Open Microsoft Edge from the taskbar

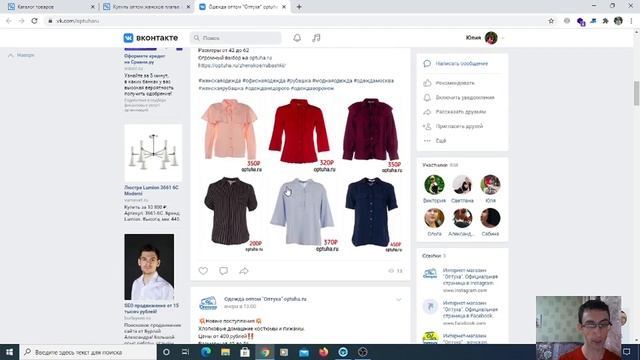coord(206,352)
